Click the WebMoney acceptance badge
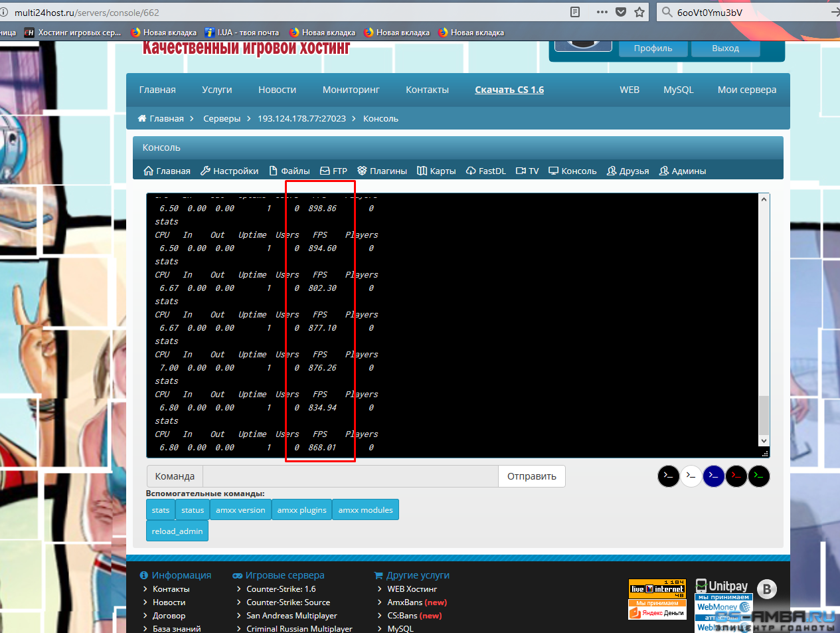The width and height of the screenshot is (840, 633). pyautogui.click(x=724, y=604)
